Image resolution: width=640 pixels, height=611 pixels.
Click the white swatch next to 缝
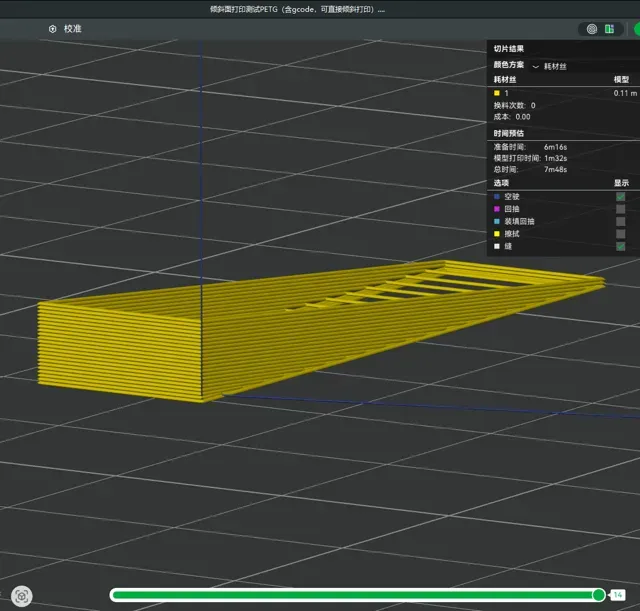[497, 246]
